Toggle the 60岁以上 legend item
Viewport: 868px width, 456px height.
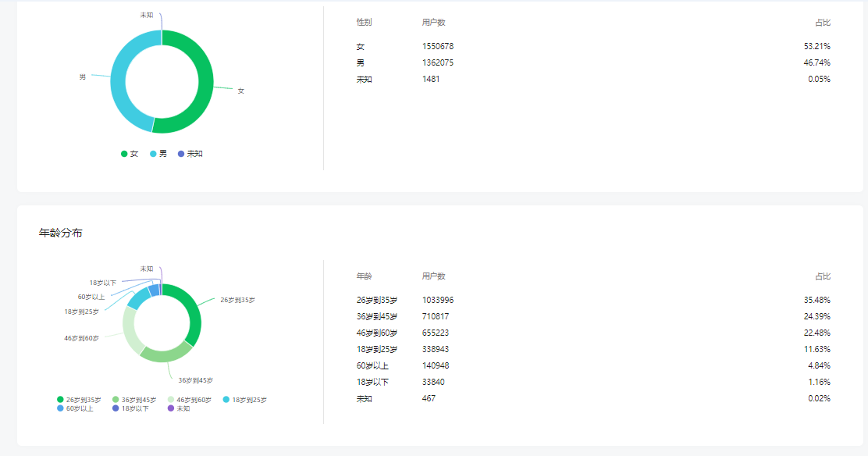click(x=75, y=408)
